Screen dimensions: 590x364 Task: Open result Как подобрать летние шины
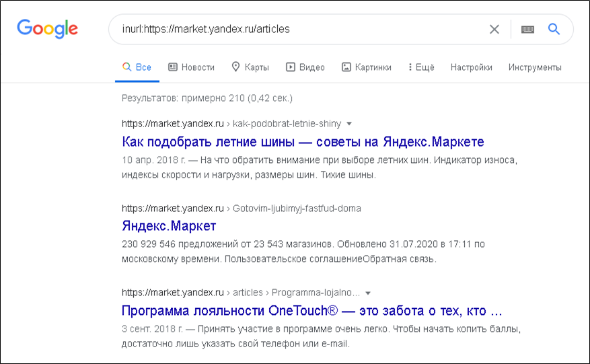click(x=303, y=142)
